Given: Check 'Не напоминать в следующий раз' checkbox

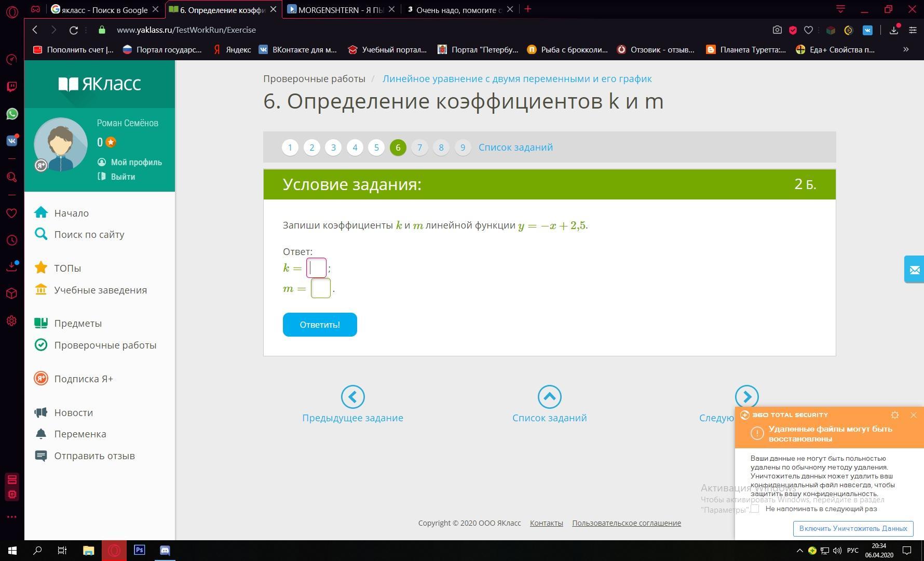Looking at the screenshot, I should point(755,509).
